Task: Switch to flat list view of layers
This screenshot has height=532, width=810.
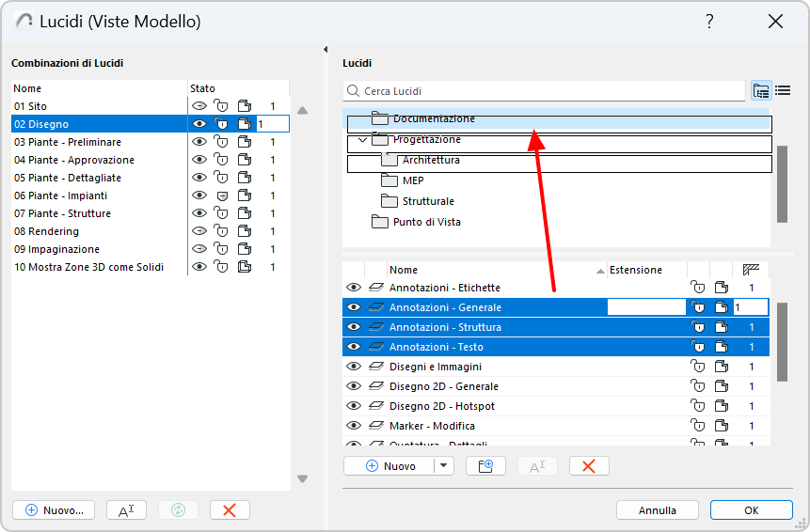Action: pyautogui.click(x=783, y=91)
